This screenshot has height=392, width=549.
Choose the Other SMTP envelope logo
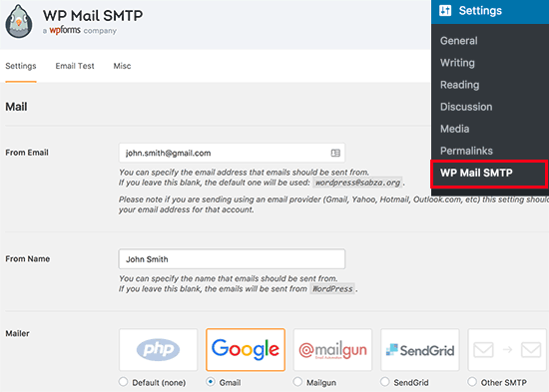coord(507,349)
